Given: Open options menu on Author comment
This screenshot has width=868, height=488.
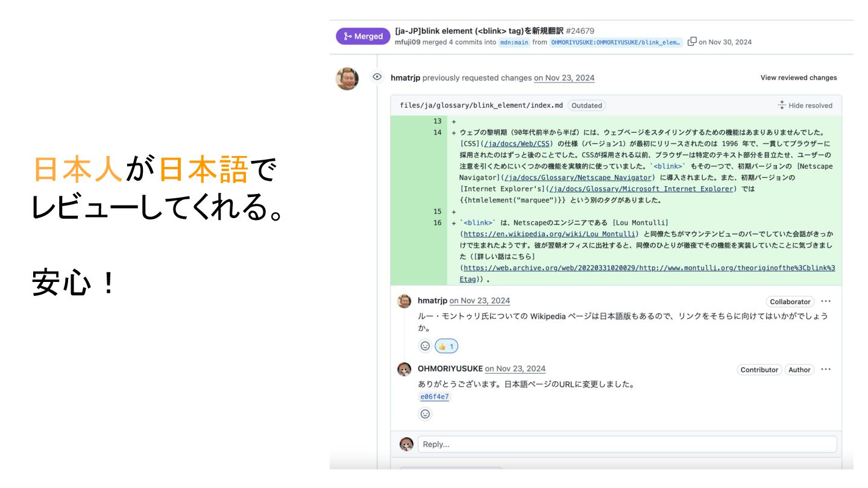Looking at the screenshot, I should [826, 369].
